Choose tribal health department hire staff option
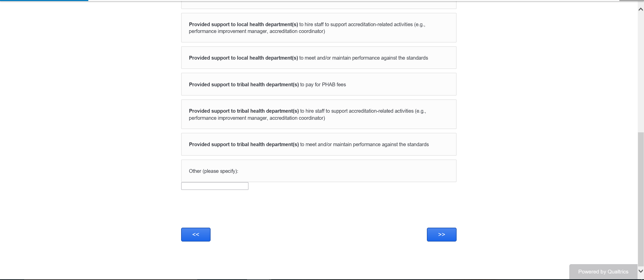This screenshot has width=644, height=280. [318, 114]
